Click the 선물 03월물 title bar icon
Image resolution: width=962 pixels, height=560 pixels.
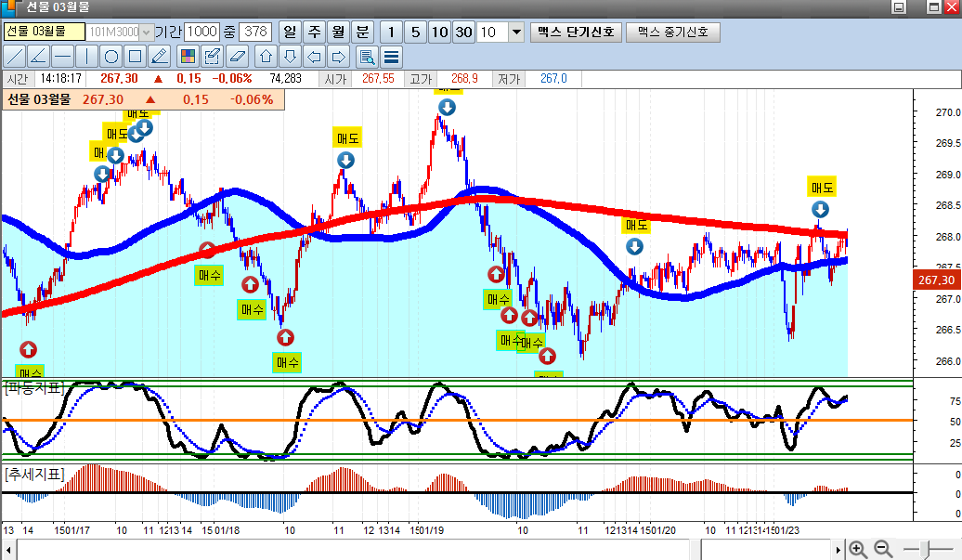click(x=10, y=7)
